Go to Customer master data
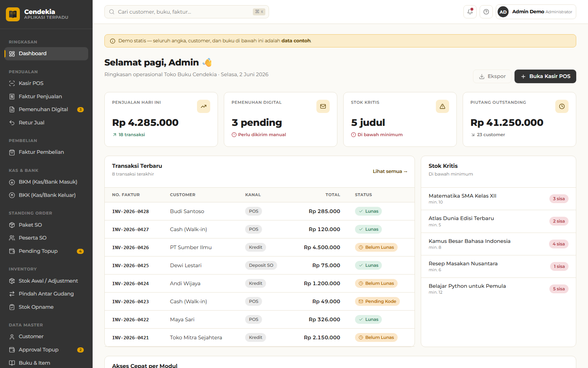Image resolution: width=588 pixels, height=368 pixels. (x=46, y=336)
